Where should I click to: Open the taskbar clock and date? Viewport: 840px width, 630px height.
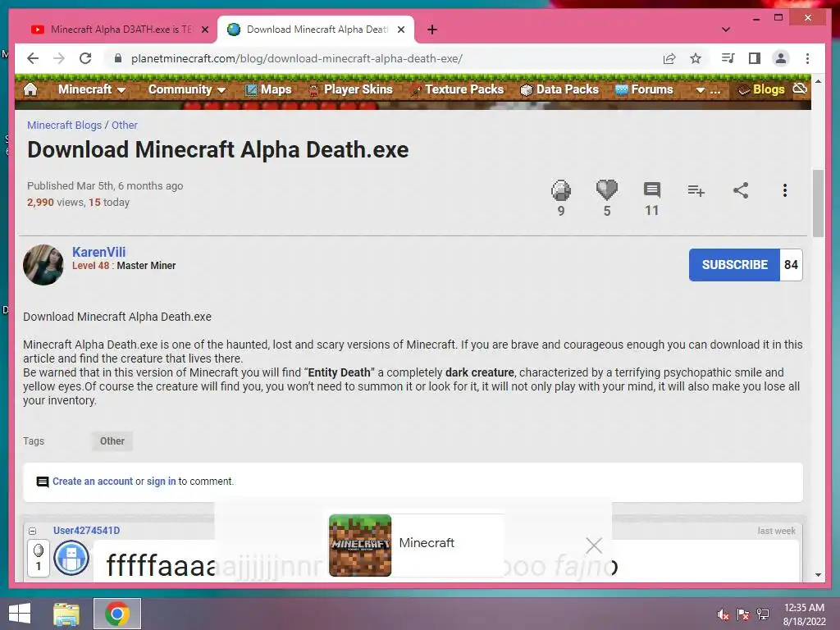click(804, 614)
